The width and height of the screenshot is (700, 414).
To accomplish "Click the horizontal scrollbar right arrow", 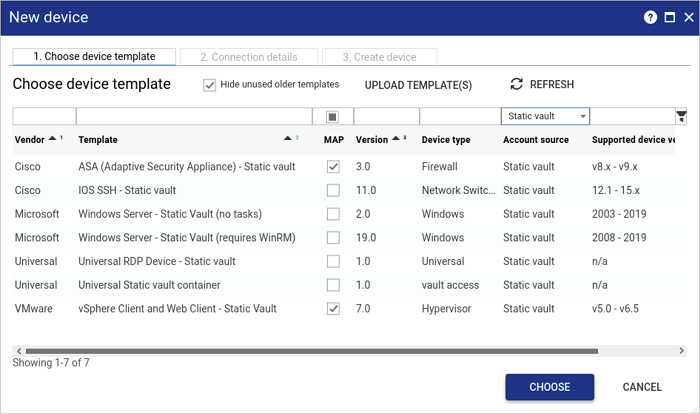I will coord(682,351).
